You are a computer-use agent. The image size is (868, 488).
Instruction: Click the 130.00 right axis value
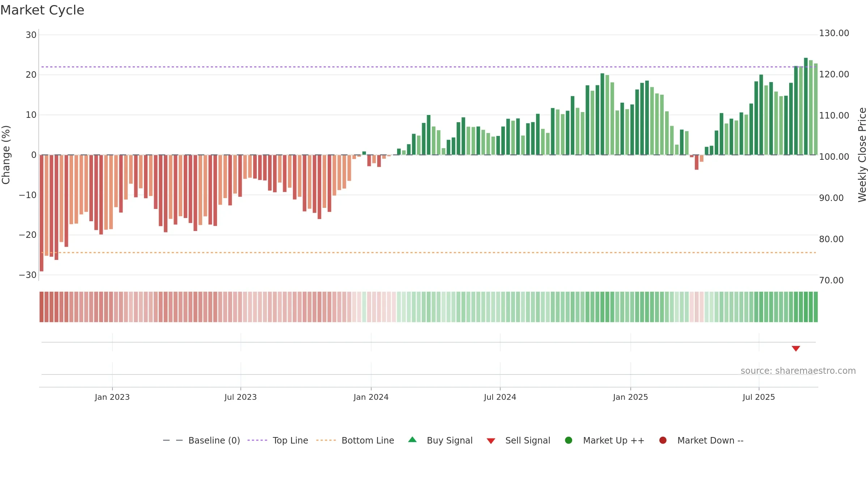click(834, 33)
